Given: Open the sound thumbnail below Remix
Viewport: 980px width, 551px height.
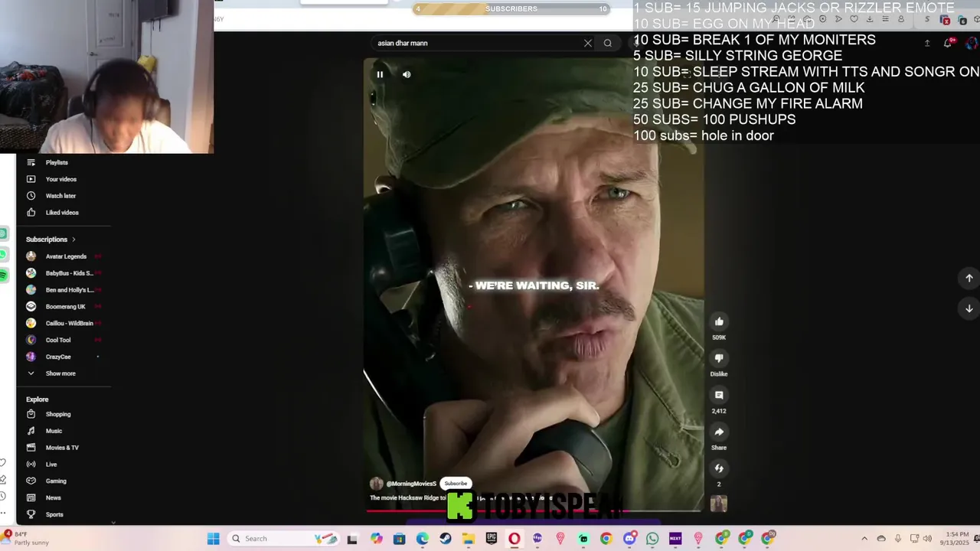Looking at the screenshot, I should coord(719,504).
